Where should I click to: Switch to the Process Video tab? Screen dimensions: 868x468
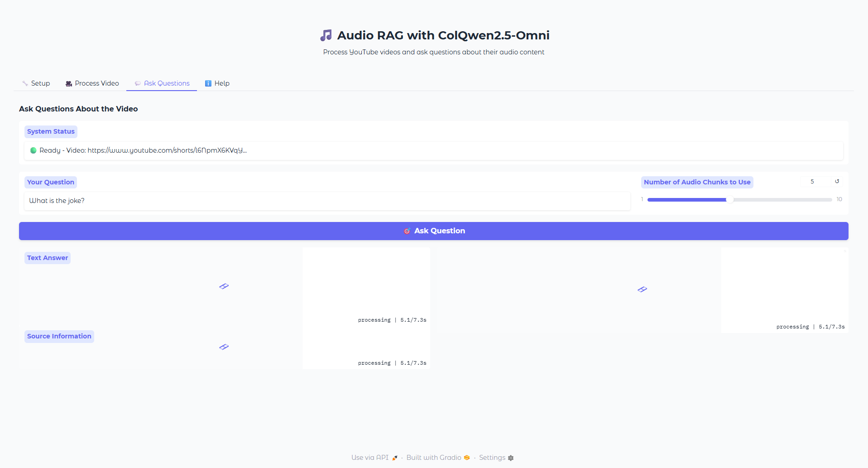pyautogui.click(x=96, y=83)
